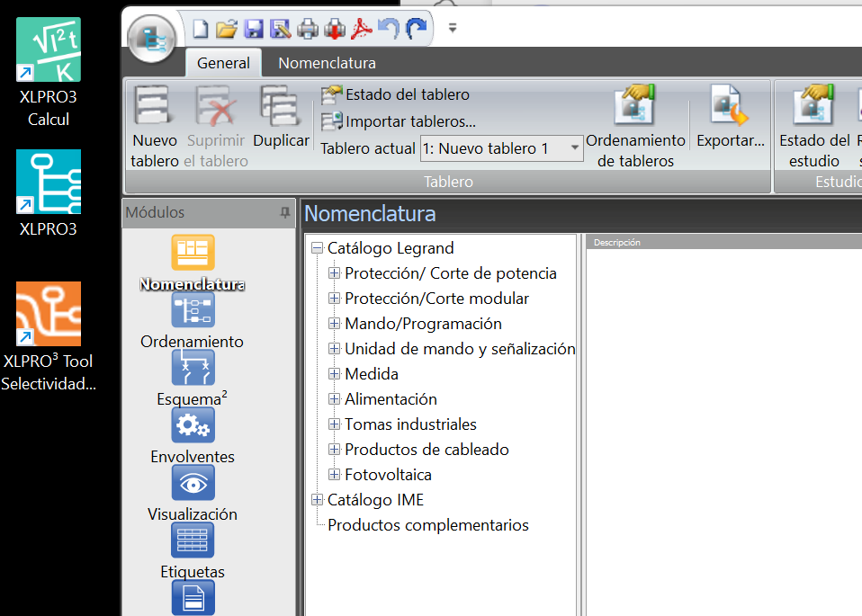Select the Catálogo Legrand label
862x616 pixels.
(x=391, y=248)
